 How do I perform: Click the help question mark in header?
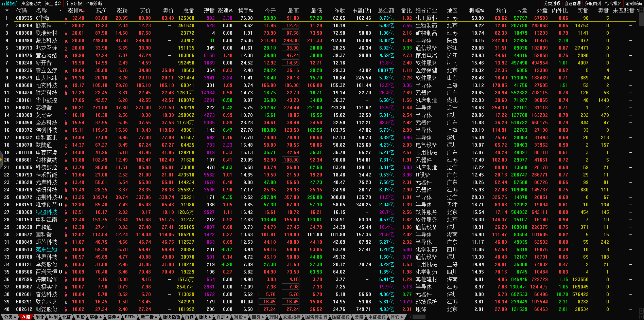click(x=638, y=11)
